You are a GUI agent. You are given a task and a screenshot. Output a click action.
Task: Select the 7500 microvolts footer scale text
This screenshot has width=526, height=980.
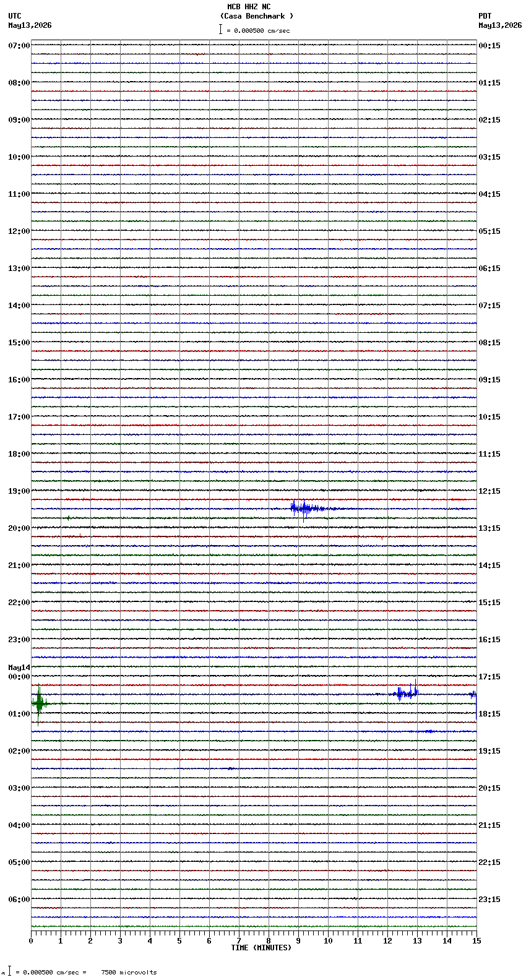[x=129, y=973]
